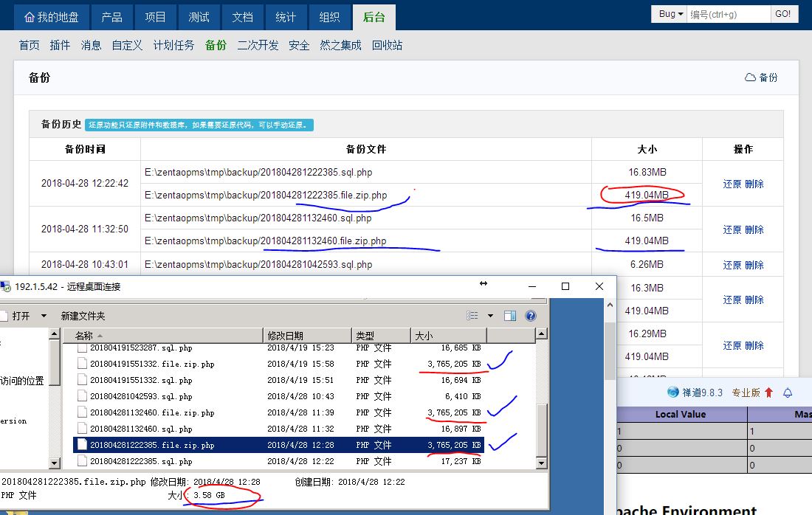
Task: Click the cloud 备份 backup icon
Action: click(x=751, y=77)
